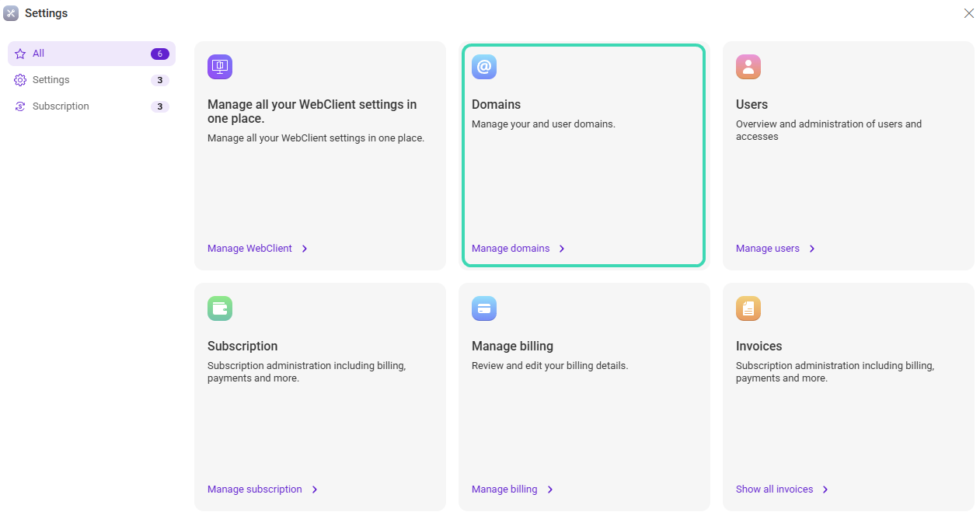
Task: Click the arrow next to Show all invoices
Action: (827, 489)
